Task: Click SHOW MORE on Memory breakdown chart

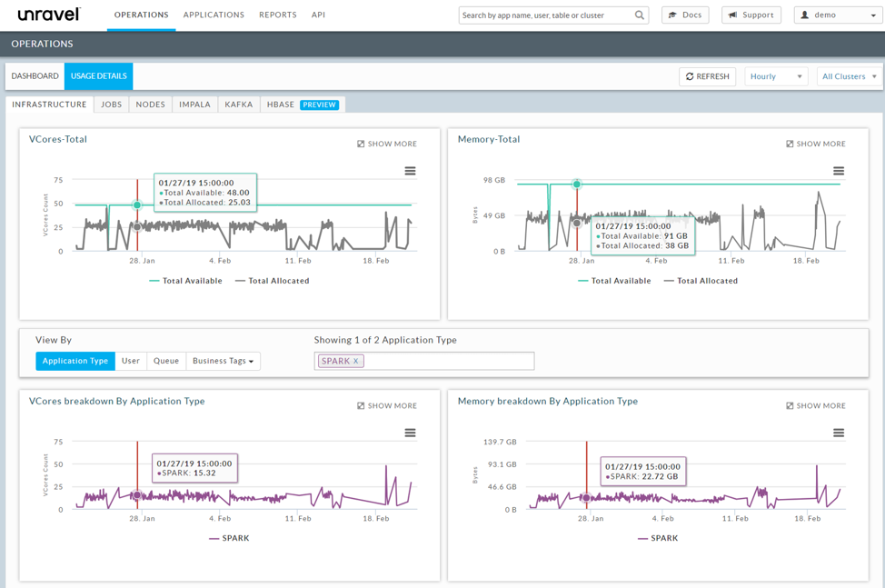Action: coord(814,405)
